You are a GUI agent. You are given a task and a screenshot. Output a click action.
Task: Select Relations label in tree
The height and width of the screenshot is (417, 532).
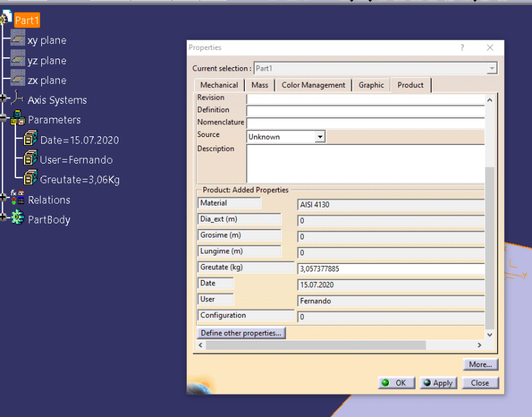[49, 200]
